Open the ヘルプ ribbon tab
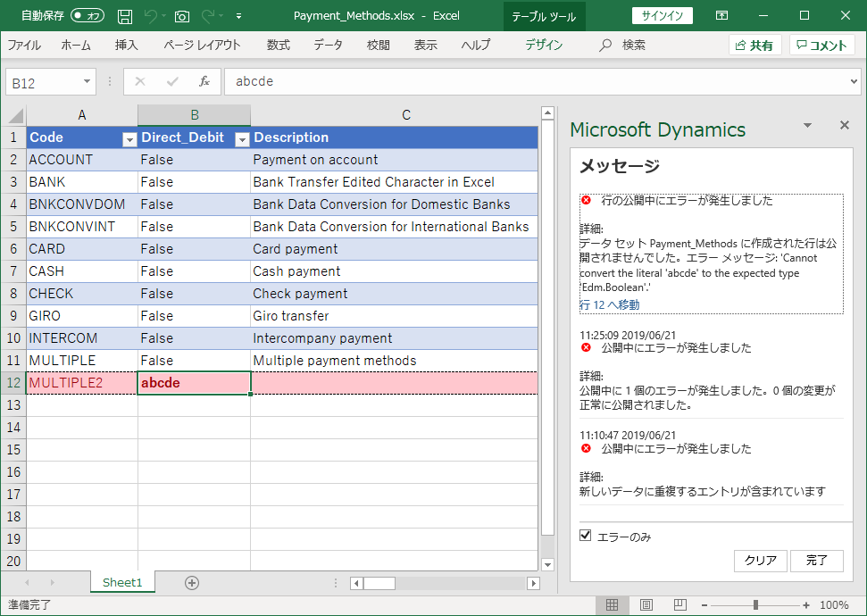Viewport: 867px width, 616px height. (x=476, y=45)
